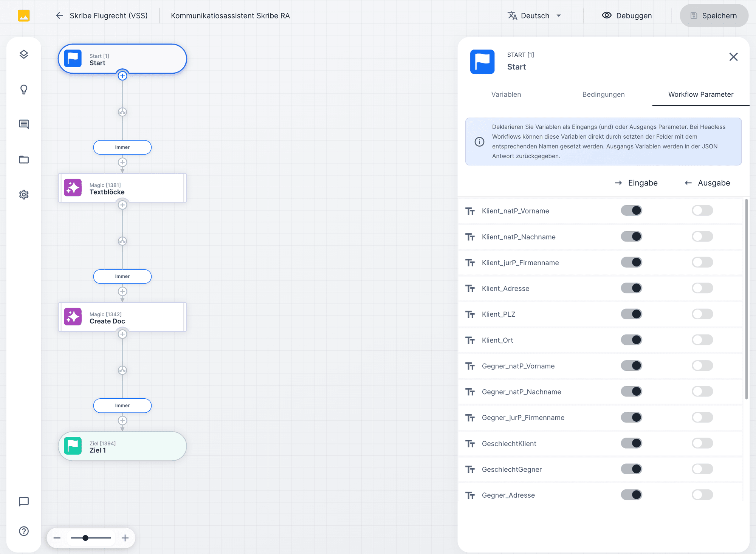
Task: Select the Magic Textblöcke node
Action: pyautogui.click(x=122, y=188)
